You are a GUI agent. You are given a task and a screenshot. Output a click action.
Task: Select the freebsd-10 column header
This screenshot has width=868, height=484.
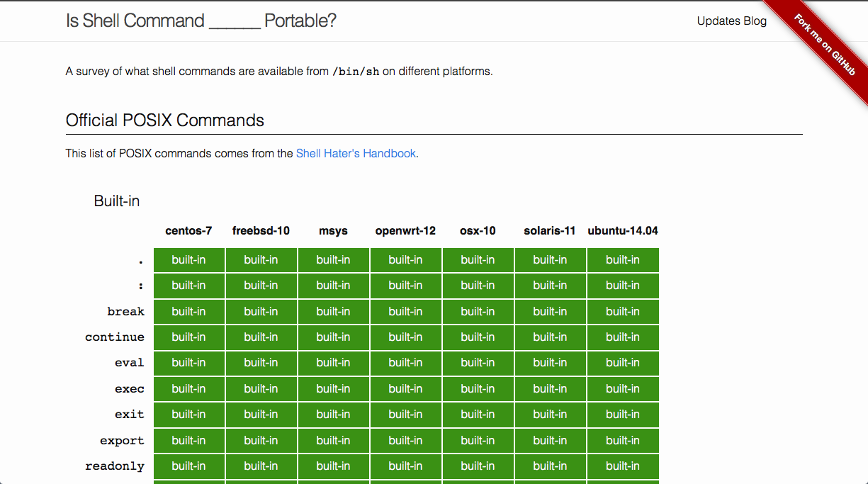point(261,230)
